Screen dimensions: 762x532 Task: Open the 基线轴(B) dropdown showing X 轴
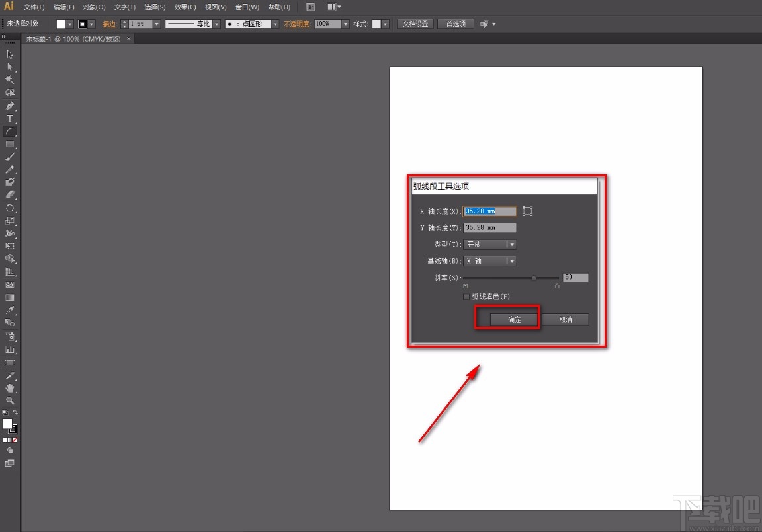pyautogui.click(x=511, y=260)
